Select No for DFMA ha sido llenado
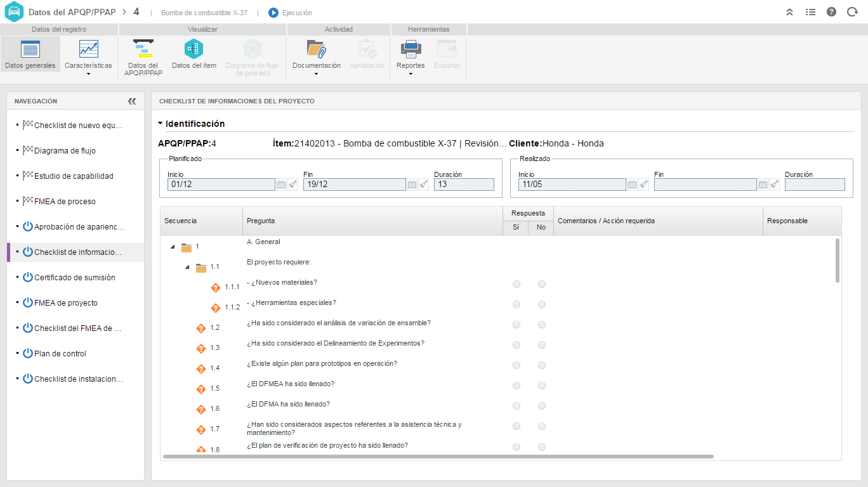868x487 pixels. (x=542, y=406)
